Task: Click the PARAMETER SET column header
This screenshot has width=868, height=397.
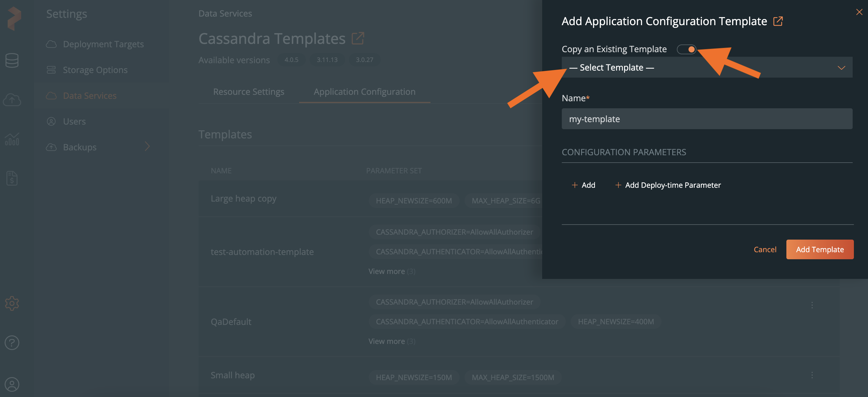Action: tap(394, 171)
